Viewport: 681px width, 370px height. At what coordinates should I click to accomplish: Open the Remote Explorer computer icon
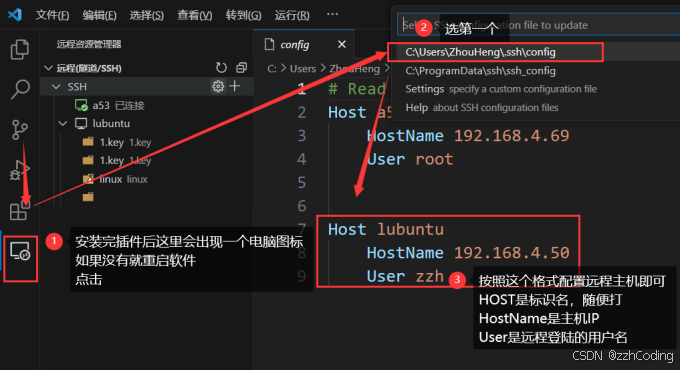[20, 251]
